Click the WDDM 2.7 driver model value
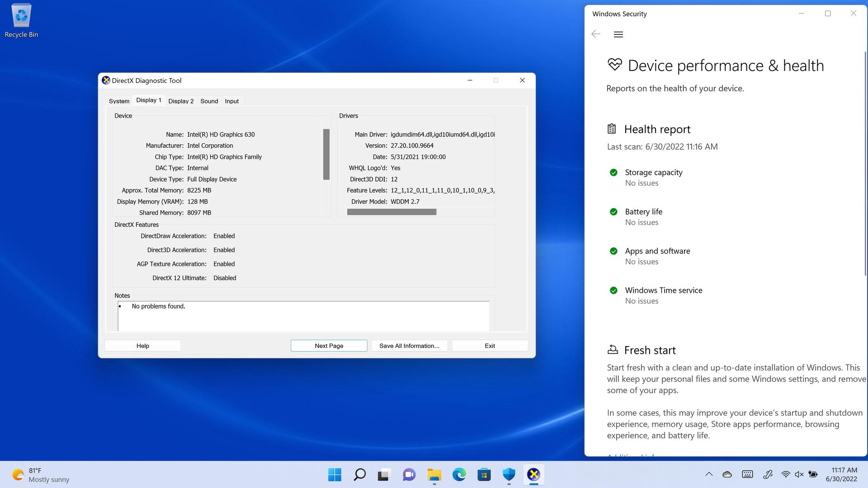 (405, 202)
